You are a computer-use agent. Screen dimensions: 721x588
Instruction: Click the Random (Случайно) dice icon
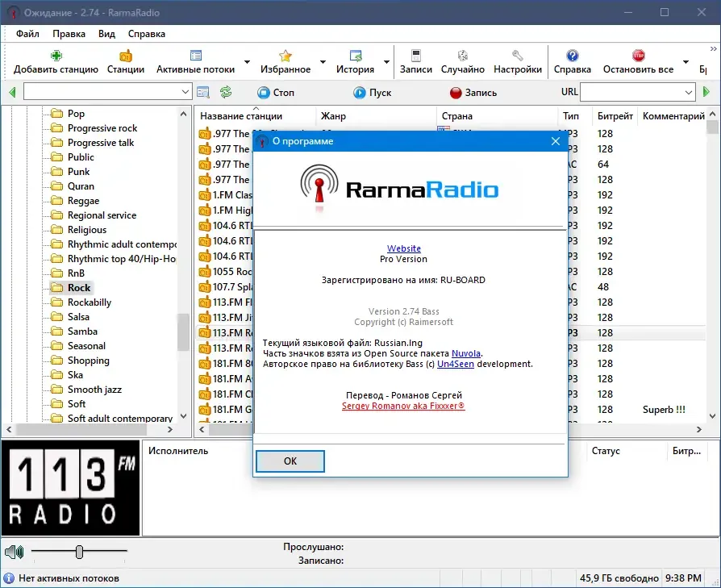click(x=463, y=56)
